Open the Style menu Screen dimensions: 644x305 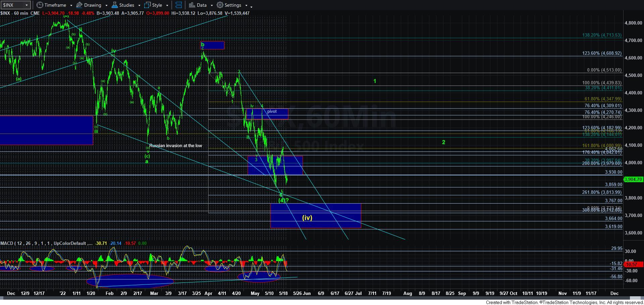click(x=156, y=5)
